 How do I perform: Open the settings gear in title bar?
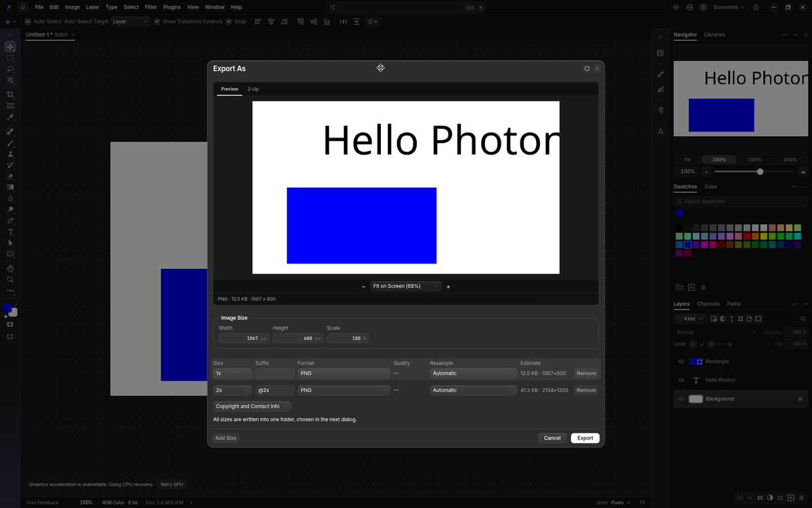click(x=704, y=7)
